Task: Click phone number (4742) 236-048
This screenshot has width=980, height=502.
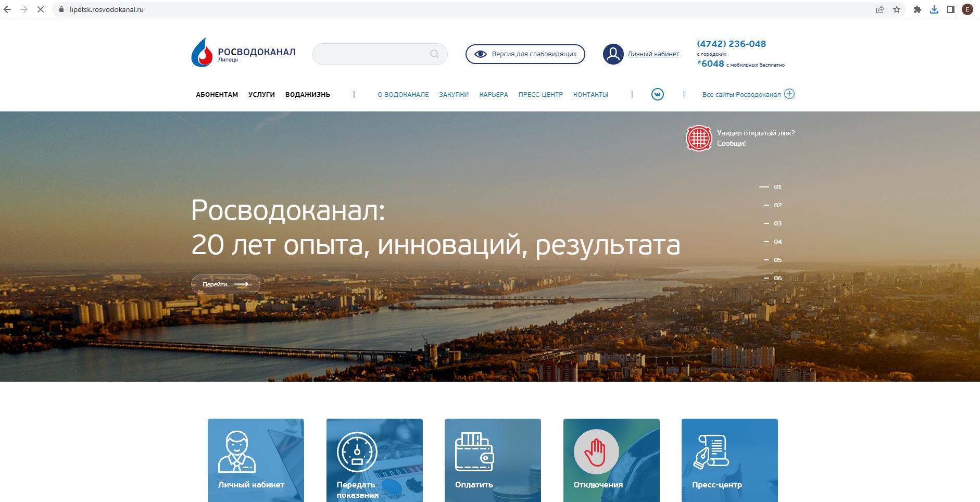Action: pyautogui.click(x=731, y=44)
